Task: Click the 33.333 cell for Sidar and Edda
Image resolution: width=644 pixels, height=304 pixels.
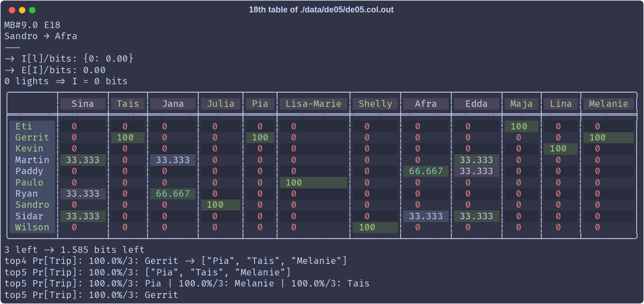Action: point(477,216)
